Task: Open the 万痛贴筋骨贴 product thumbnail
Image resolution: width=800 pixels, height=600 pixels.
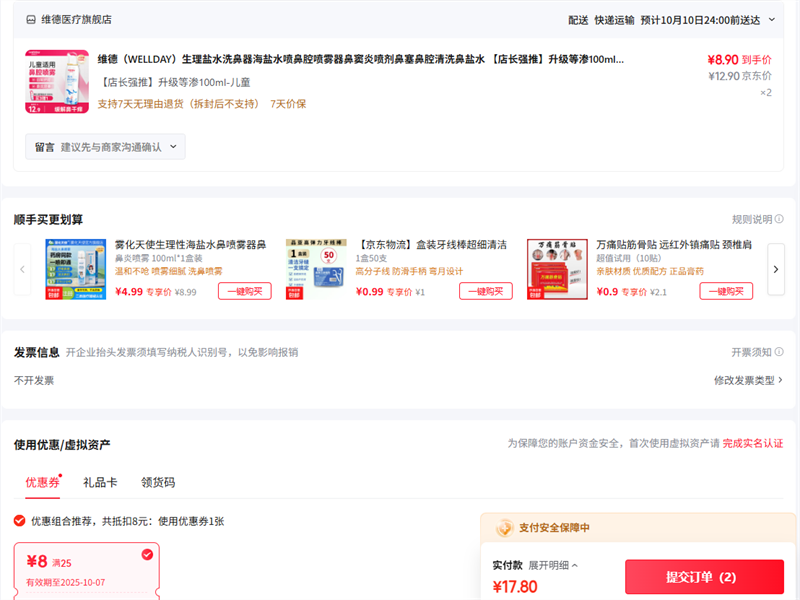Action: (x=557, y=269)
